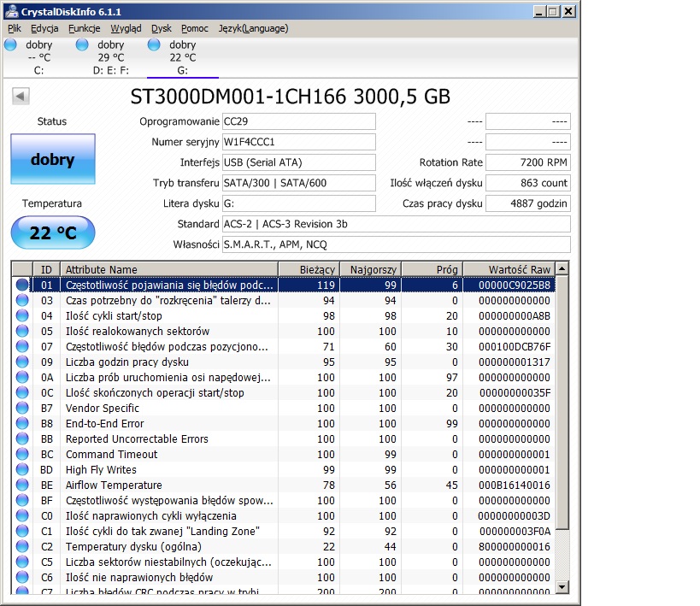Open the Funkcje menu
This screenshot has height=606, width=700.
pyautogui.click(x=85, y=28)
